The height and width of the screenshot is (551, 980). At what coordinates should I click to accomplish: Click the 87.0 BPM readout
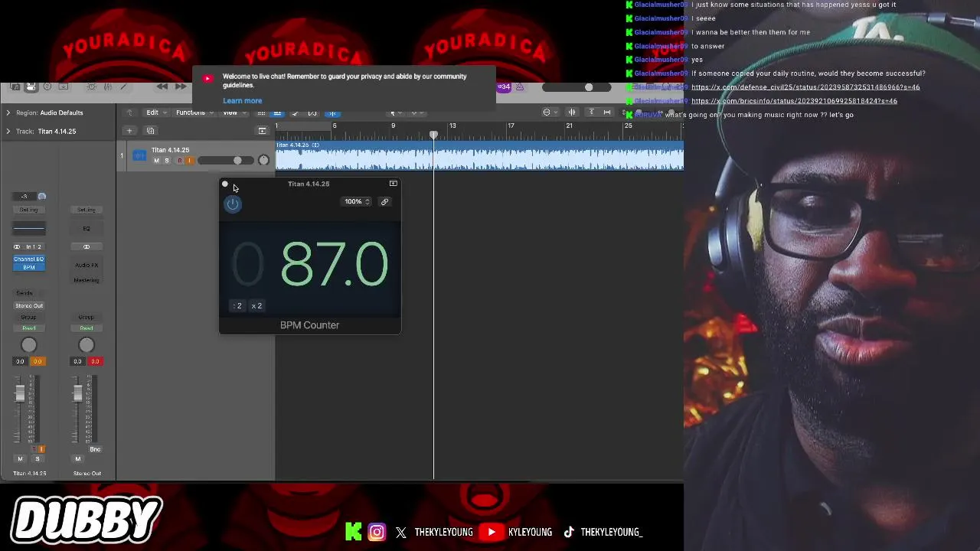334,265
